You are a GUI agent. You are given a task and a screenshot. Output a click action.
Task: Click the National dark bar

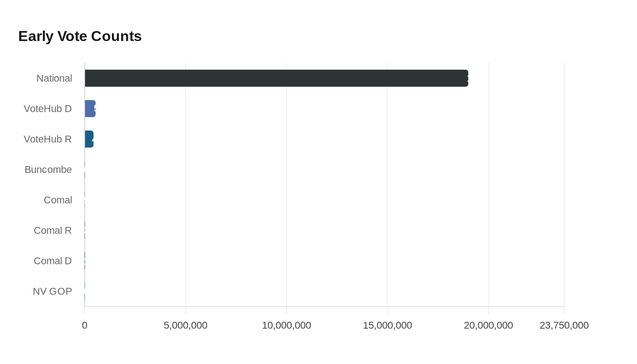[276, 78]
